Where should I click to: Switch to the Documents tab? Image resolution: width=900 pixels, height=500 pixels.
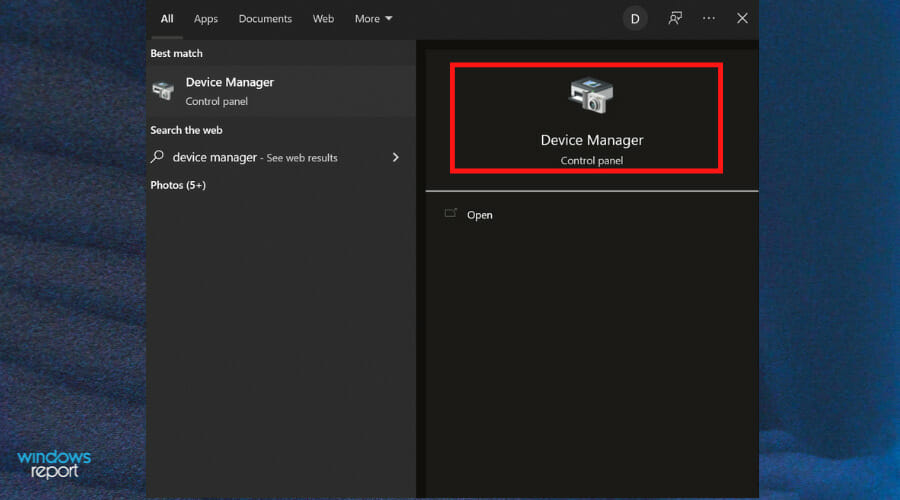tap(265, 19)
